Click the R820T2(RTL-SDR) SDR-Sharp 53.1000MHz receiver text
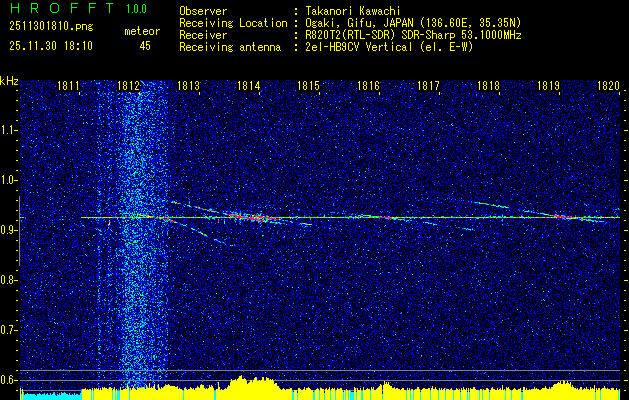The image size is (629, 400). 413,35
